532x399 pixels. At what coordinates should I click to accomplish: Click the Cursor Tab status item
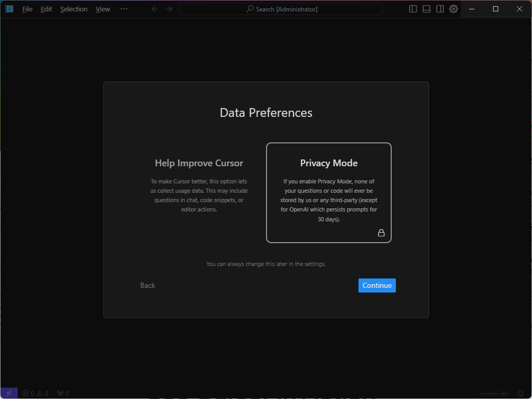494,394
